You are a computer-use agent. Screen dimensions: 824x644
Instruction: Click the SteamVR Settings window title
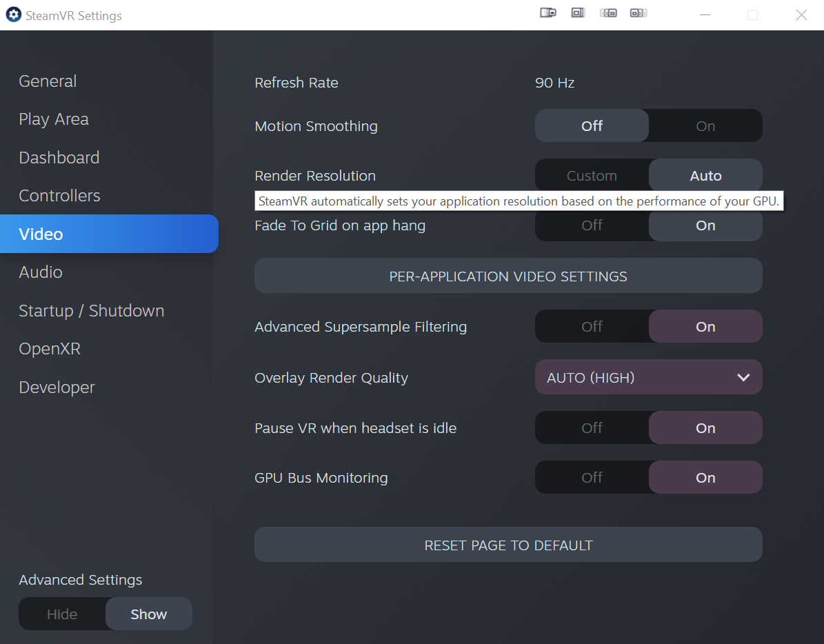click(74, 16)
